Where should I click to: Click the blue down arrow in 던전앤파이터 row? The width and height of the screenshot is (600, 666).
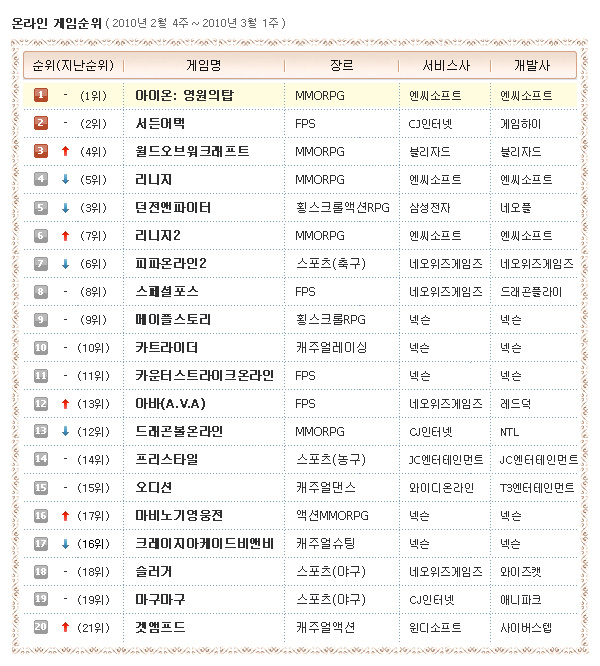65,207
